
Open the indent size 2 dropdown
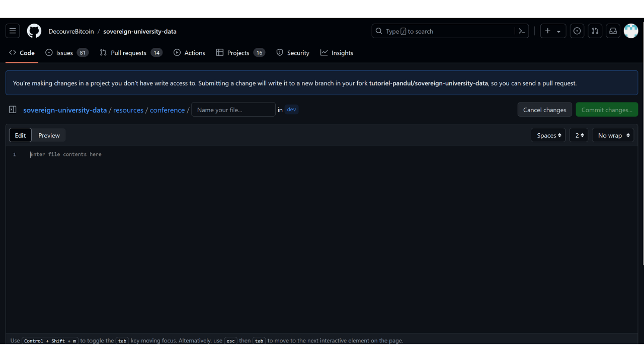point(579,135)
